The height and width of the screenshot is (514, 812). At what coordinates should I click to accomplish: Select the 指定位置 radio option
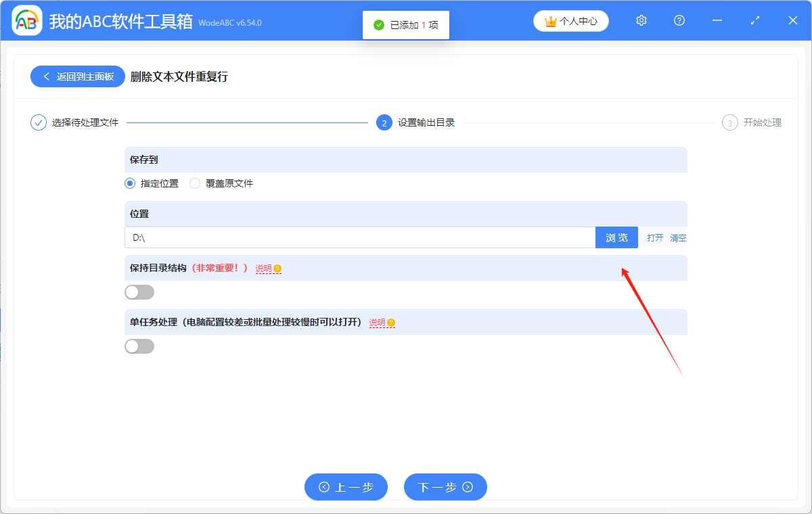point(129,183)
